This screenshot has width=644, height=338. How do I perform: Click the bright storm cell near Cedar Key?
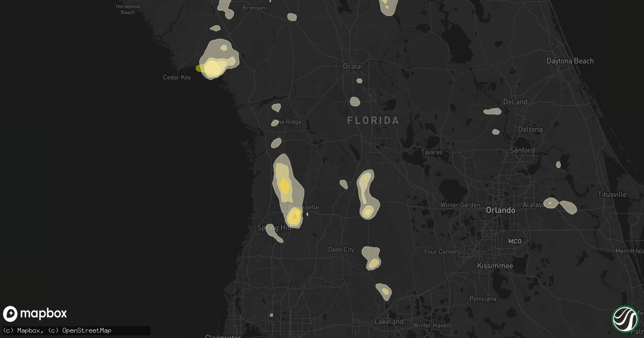pyautogui.click(x=213, y=68)
